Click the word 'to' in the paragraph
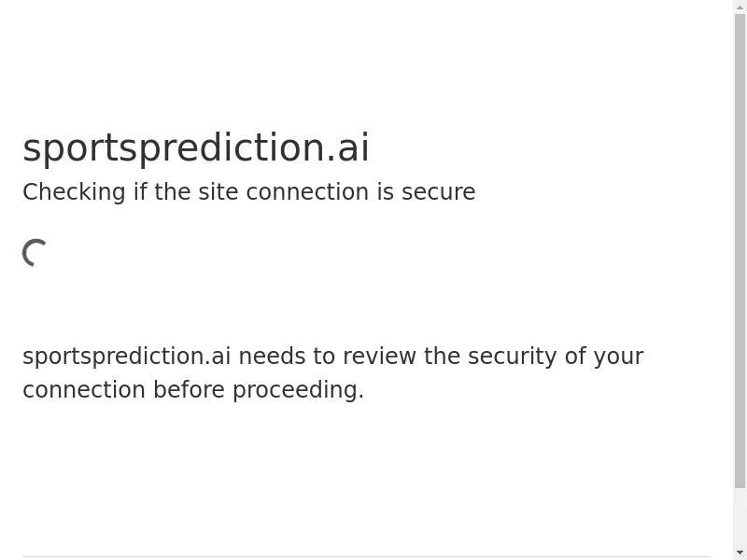Viewport: 747px width, 560px height. click(324, 357)
